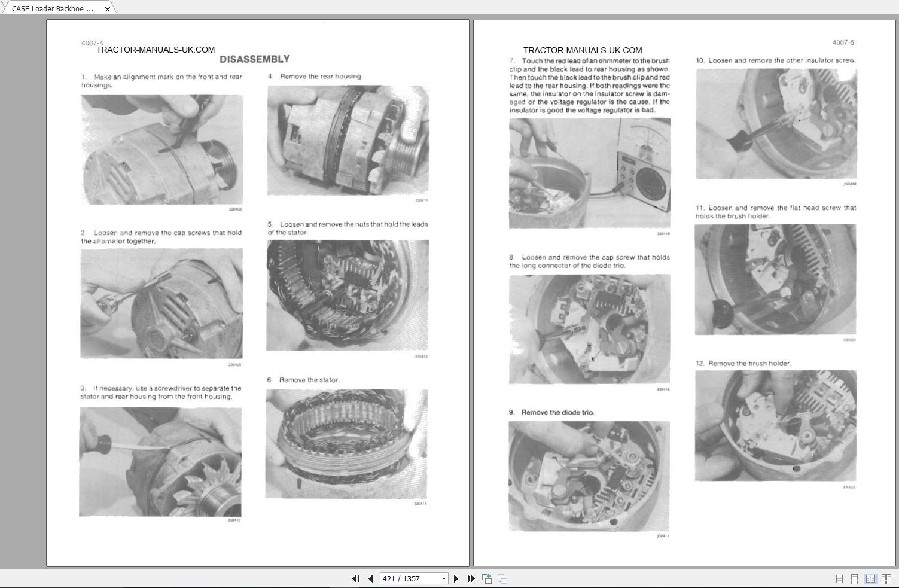Switch to continuous page scrolling view
This screenshot has height=588, width=899.
click(855, 578)
